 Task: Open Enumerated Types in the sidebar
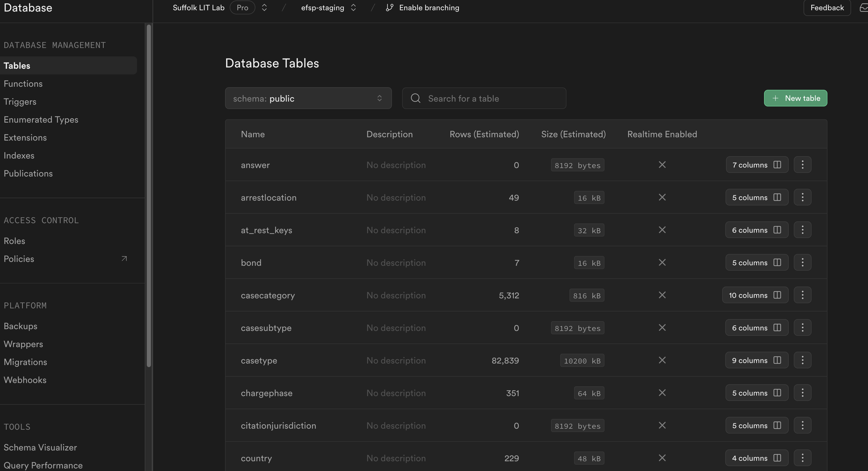click(x=41, y=120)
